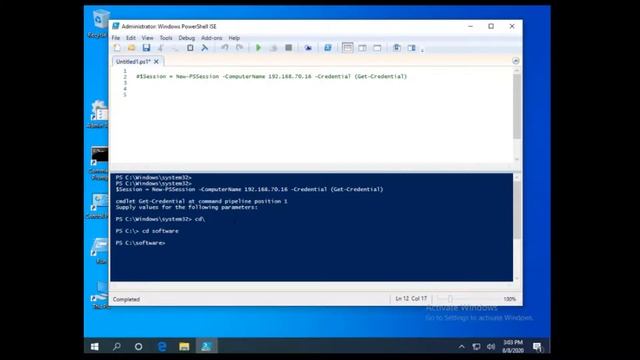640x360 pixels.
Task: Open a new remote PowerShell tab icon
Action: coord(308,48)
